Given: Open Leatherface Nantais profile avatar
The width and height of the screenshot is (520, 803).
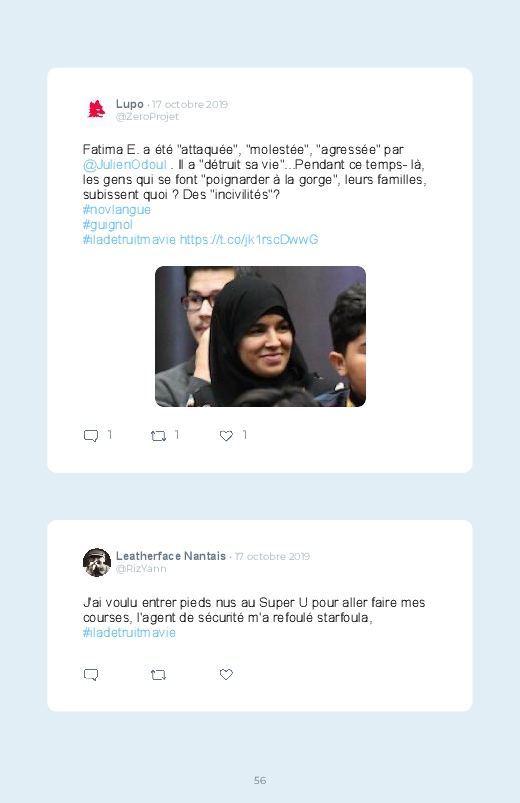Looking at the screenshot, I should click(97, 562).
